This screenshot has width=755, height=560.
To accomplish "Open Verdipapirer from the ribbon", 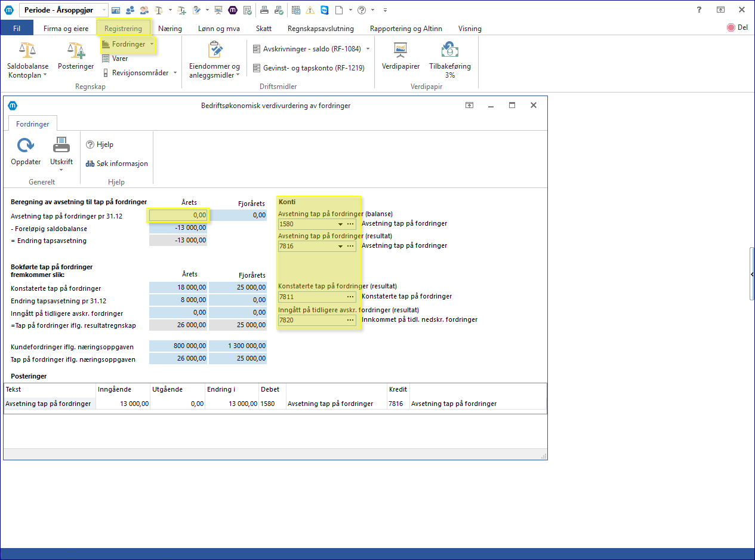I will click(400, 57).
